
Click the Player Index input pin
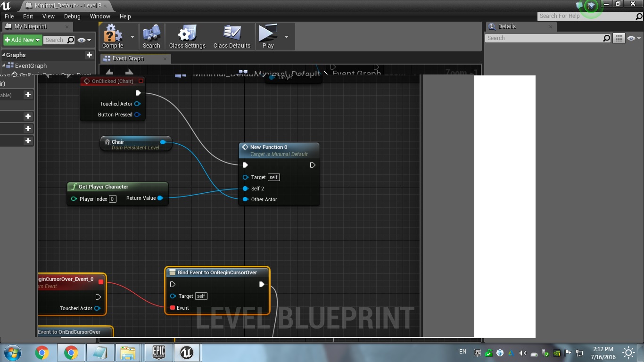(74, 199)
